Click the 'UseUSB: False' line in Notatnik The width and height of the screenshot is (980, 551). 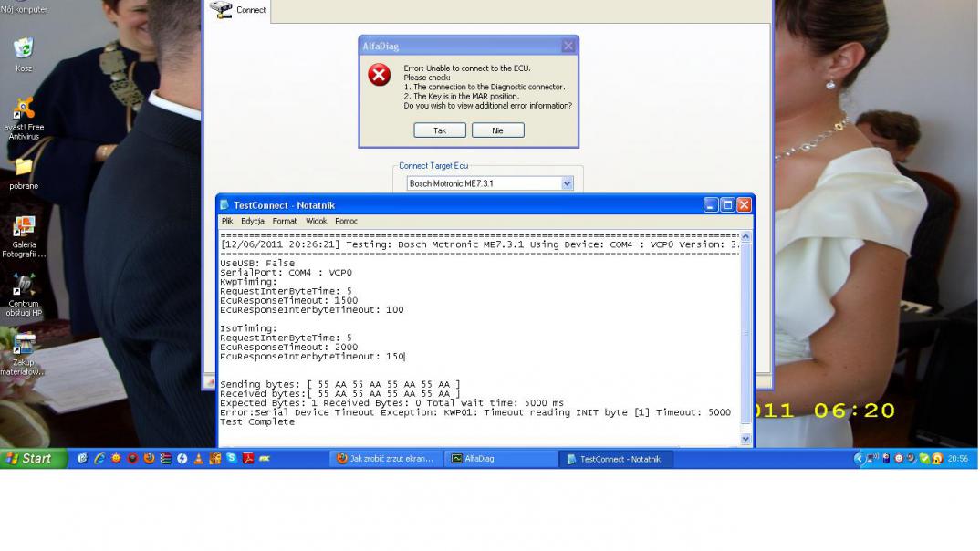pos(257,263)
